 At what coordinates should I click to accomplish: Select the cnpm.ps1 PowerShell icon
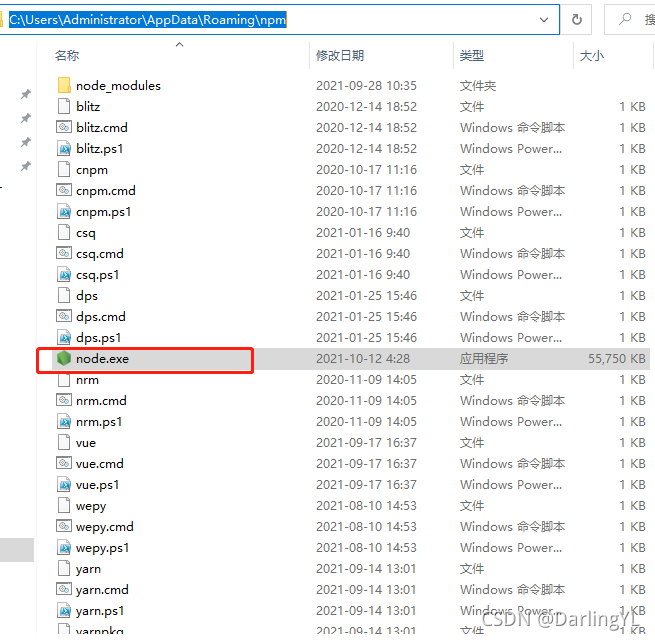tap(64, 211)
